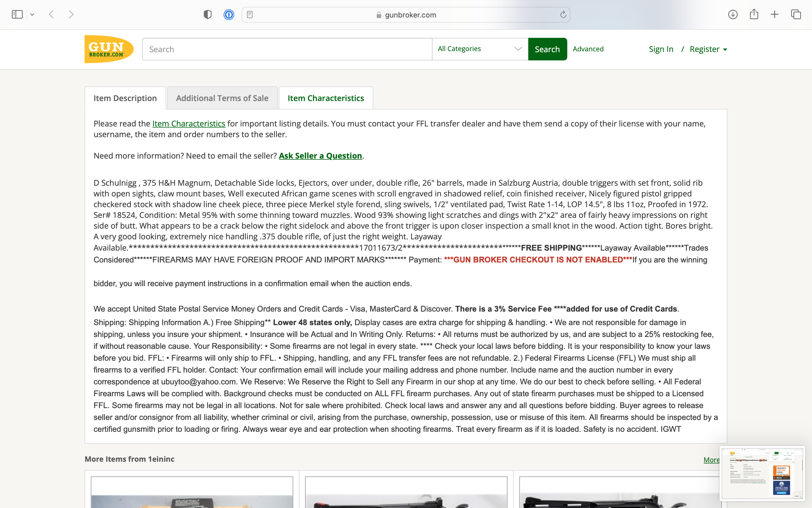Show Safari downloads icon

[733, 14]
